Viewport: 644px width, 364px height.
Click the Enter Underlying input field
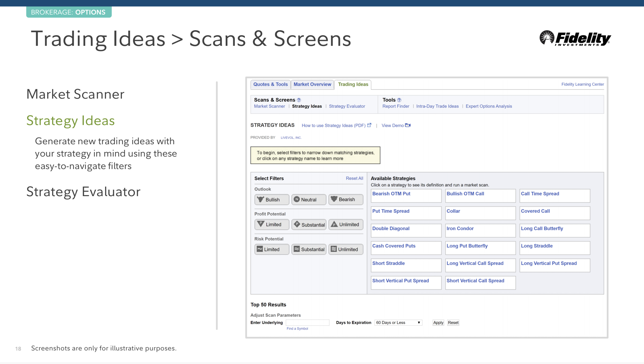pos(307,323)
